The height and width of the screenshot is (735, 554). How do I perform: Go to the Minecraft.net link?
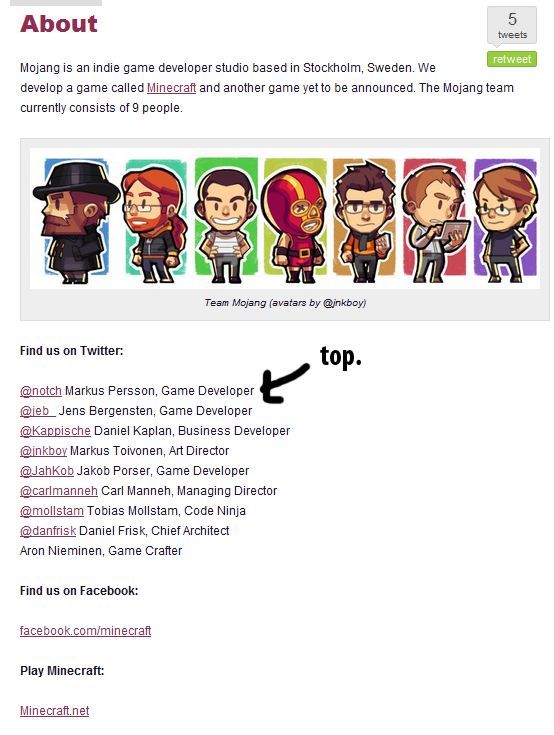[x=55, y=711]
